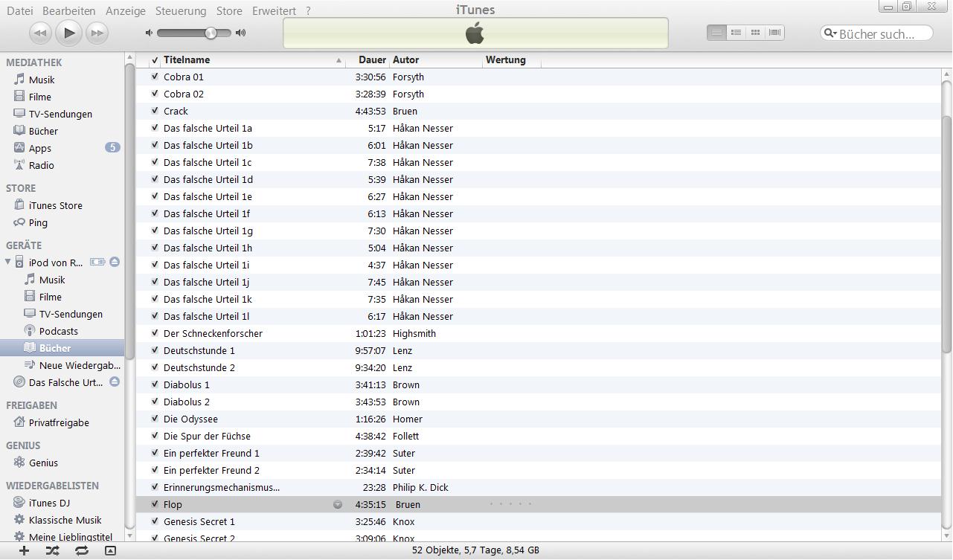Eject the Das Falsche Urt... disc
Image resolution: width=953 pixels, height=560 pixels.
tap(115, 382)
